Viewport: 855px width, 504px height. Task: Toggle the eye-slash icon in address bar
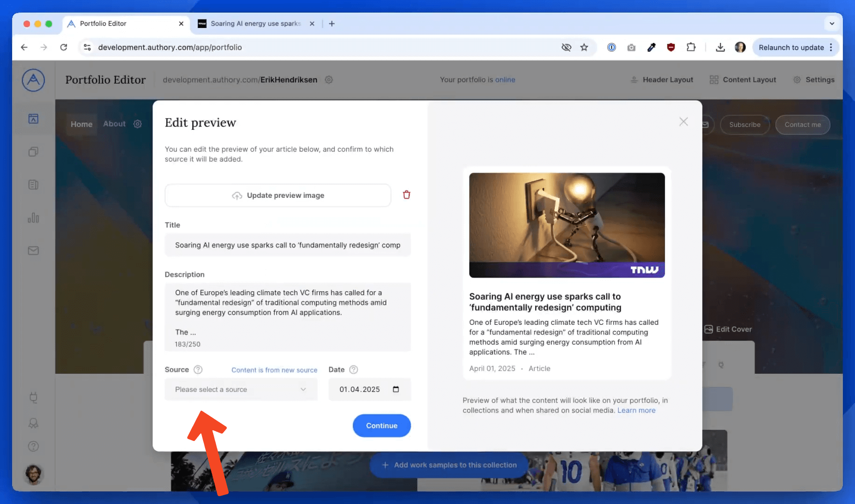[x=566, y=47]
